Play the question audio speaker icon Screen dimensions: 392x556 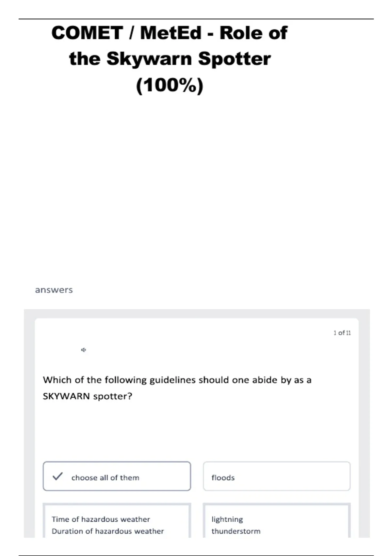(x=84, y=350)
